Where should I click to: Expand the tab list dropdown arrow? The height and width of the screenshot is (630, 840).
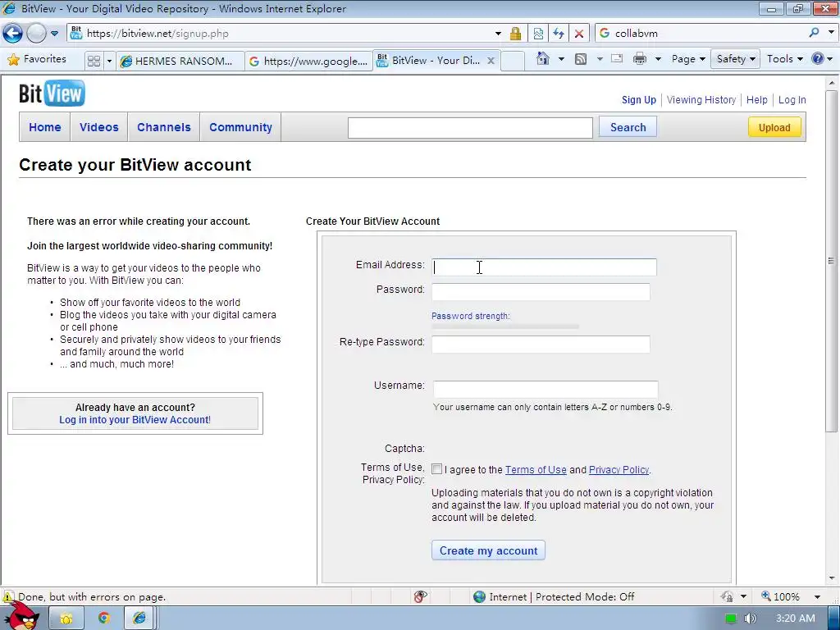[x=109, y=61]
